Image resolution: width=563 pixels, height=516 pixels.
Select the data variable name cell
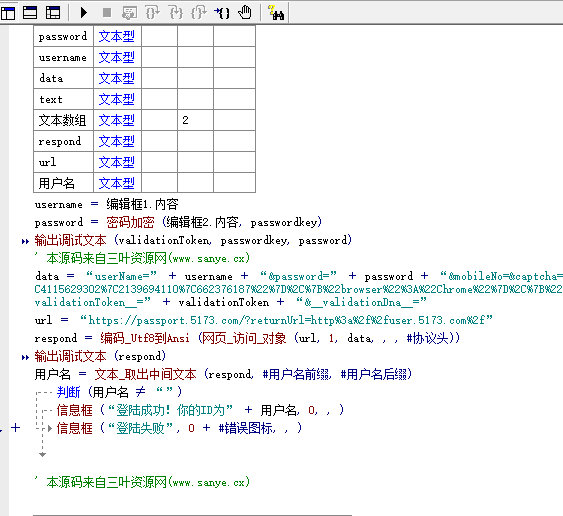(64, 78)
